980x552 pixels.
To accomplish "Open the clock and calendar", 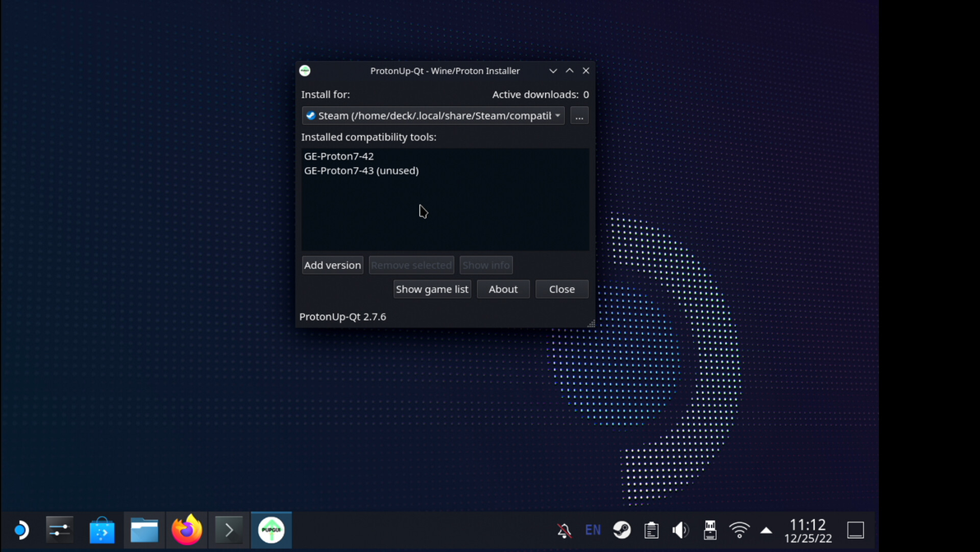I will 808,530.
